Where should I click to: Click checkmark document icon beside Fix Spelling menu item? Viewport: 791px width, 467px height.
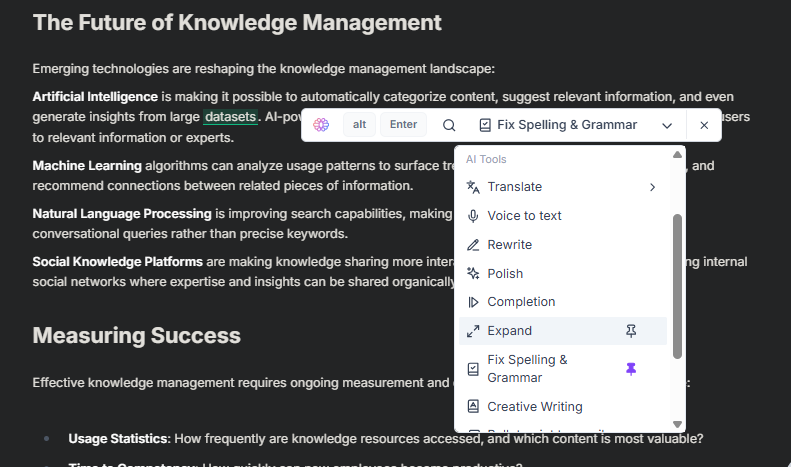coord(473,369)
